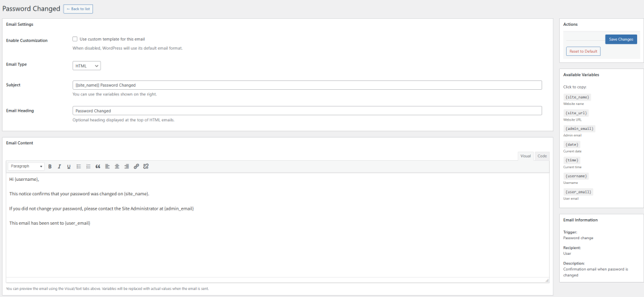
Task: Align text right
Action: pos(126,166)
